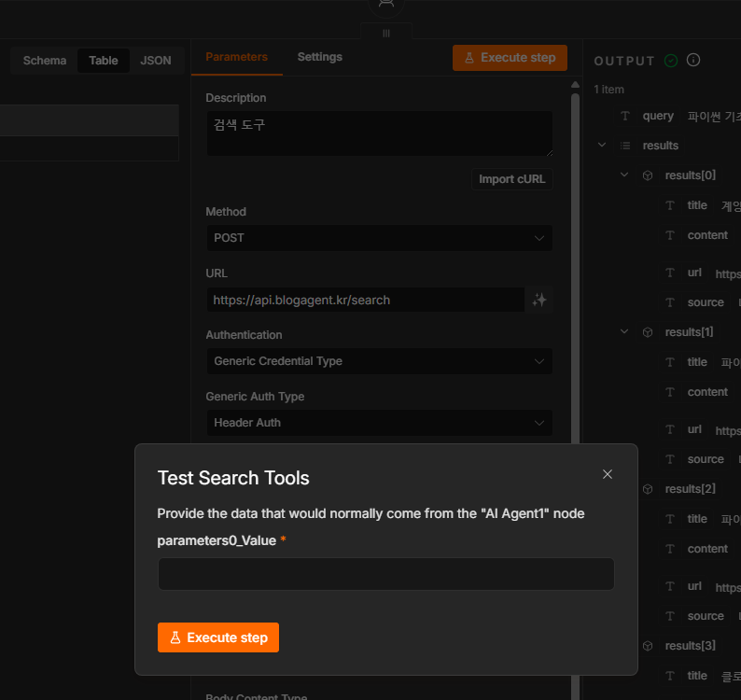Image resolution: width=741 pixels, height=700 pixels.
Task: Click the parameters0_Value input field
Action: [386, 574]
